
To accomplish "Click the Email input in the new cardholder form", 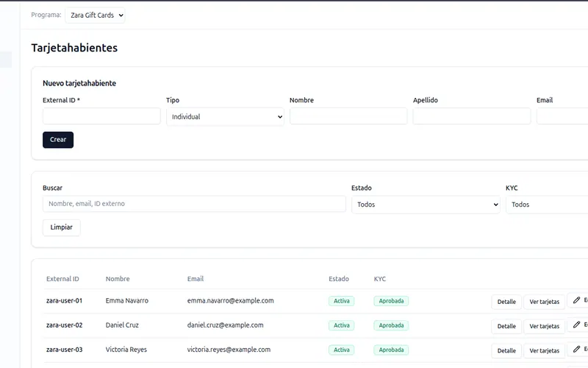I will pyautogui.click(x=562, y=116).
